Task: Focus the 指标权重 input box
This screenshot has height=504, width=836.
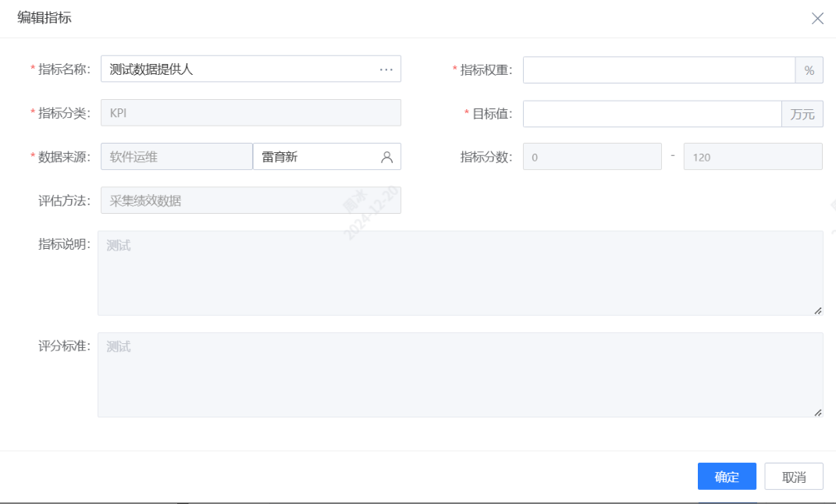Action: (x=659, y=70)
